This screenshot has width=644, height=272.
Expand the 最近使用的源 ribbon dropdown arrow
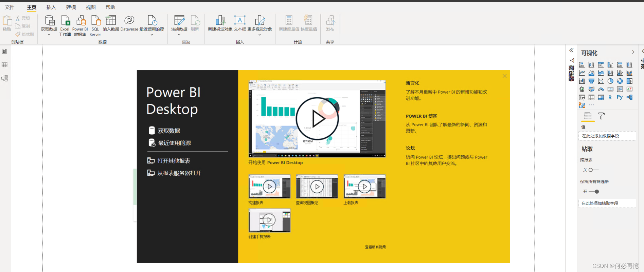(x=151, y=35)
